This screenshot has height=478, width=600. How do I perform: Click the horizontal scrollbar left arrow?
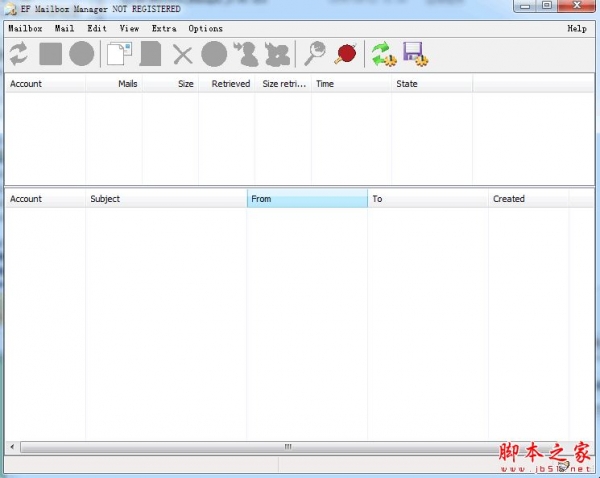11,447
